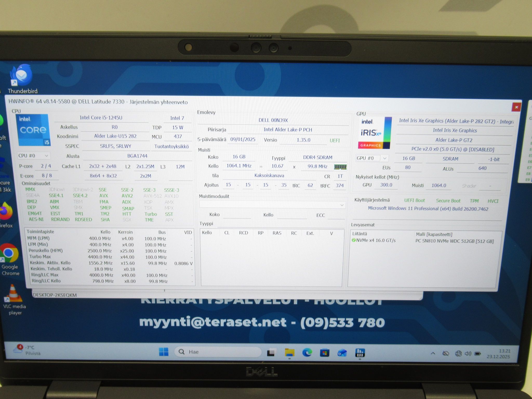
Task: Click the Hae search box in the taskbar
Action: pyautogui.click(x=218, y=352)
